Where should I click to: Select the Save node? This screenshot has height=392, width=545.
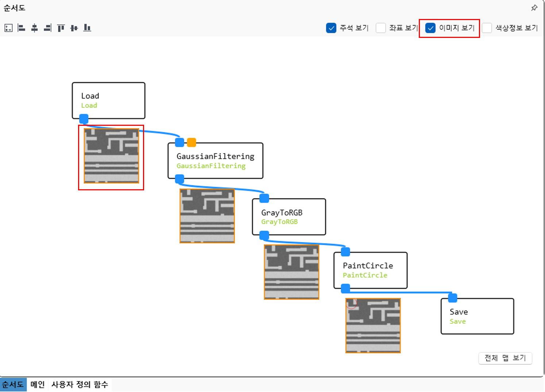point(477,316)
